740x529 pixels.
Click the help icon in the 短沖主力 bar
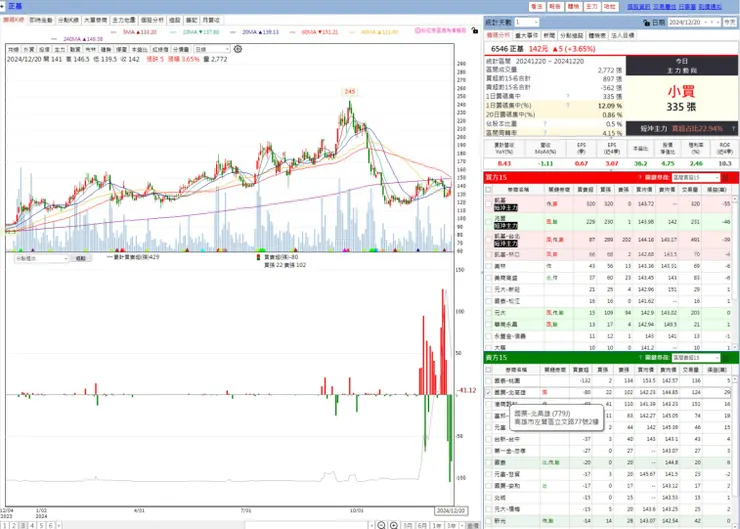(733, 128)
